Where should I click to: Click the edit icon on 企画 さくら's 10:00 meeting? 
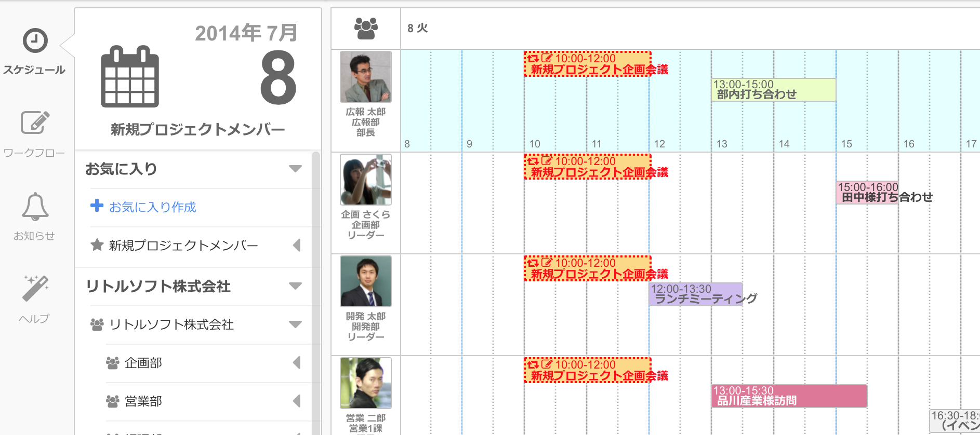coord(547,161)
